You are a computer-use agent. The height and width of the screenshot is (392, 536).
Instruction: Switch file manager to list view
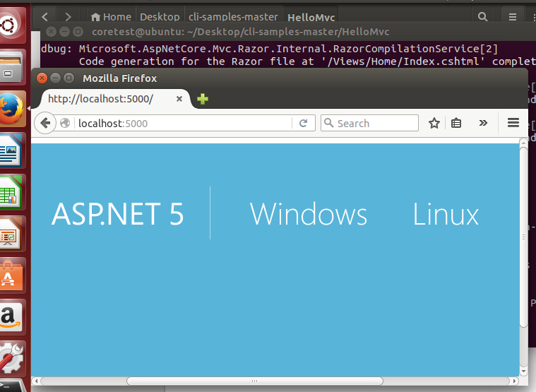point(513,16)
